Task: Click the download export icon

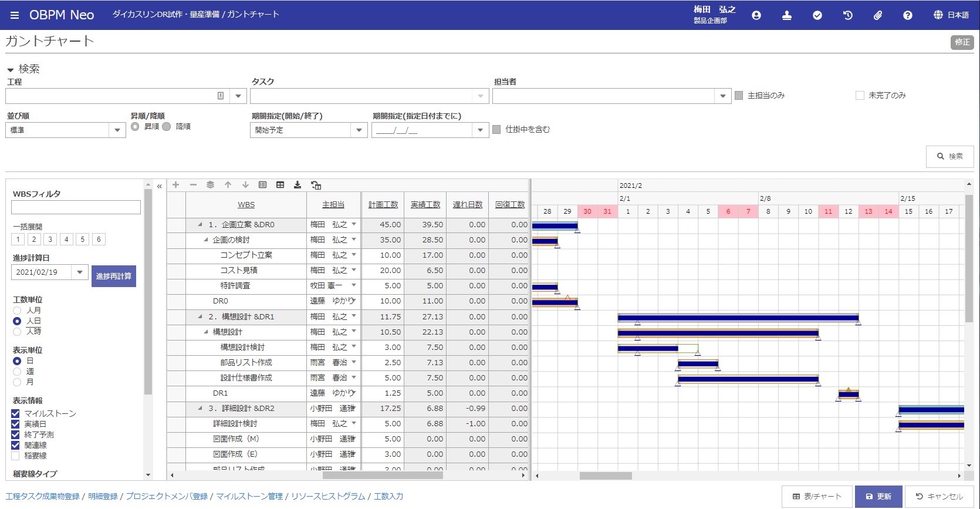Action: (x=298, y=185)
